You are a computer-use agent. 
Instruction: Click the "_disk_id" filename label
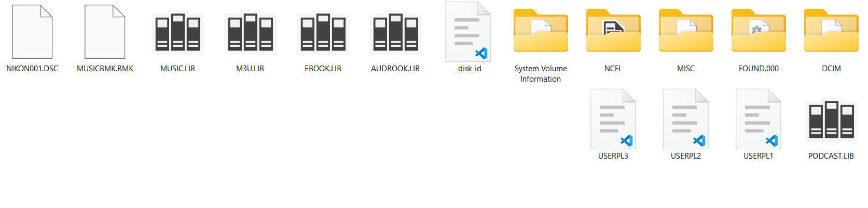[468, 69]
